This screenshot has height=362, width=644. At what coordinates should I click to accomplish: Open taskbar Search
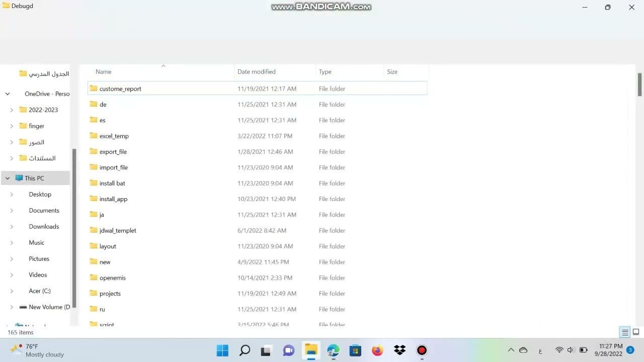point(245,350)
